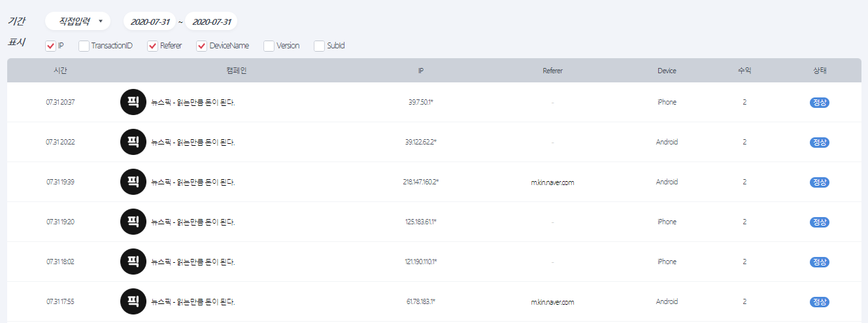This screenshot has height=323, width=868.
Task: Click the 픽 campaign icon in 19:20 row
Action: coord(133,222)
